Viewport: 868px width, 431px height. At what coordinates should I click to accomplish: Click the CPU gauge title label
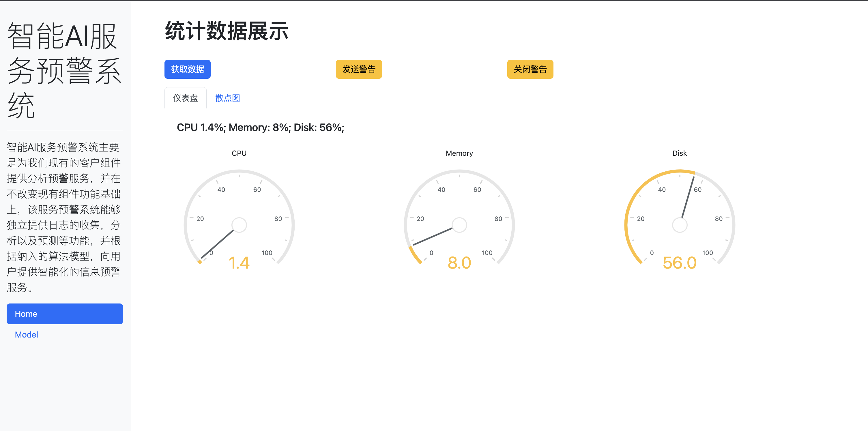239,153
